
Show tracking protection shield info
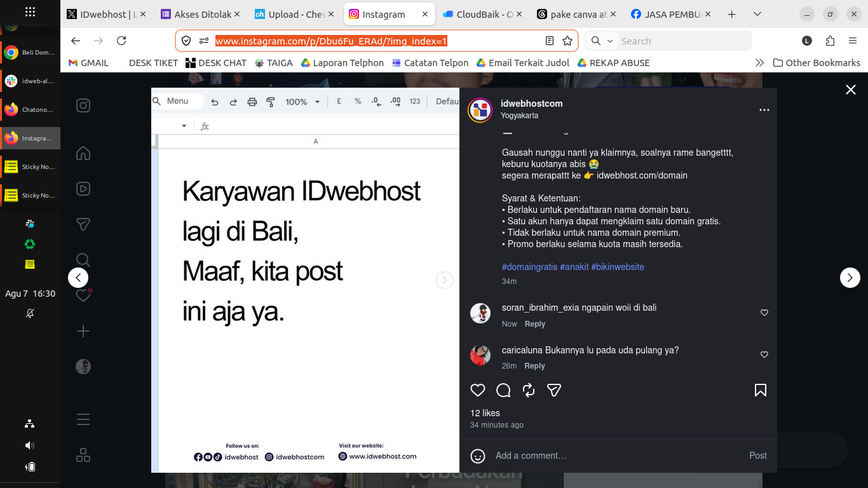tap(186, 41)
